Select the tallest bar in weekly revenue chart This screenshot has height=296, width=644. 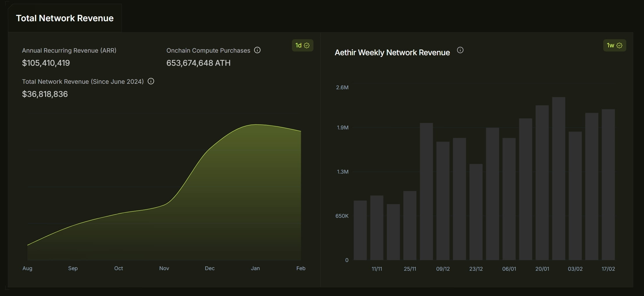[559, 179]
